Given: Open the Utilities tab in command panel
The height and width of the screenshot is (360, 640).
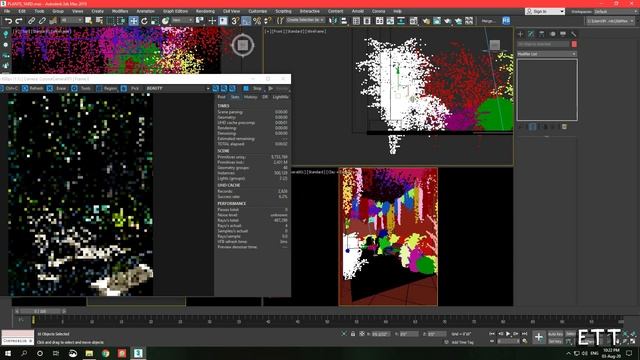Looking at the screenshot, I should 573,34.
